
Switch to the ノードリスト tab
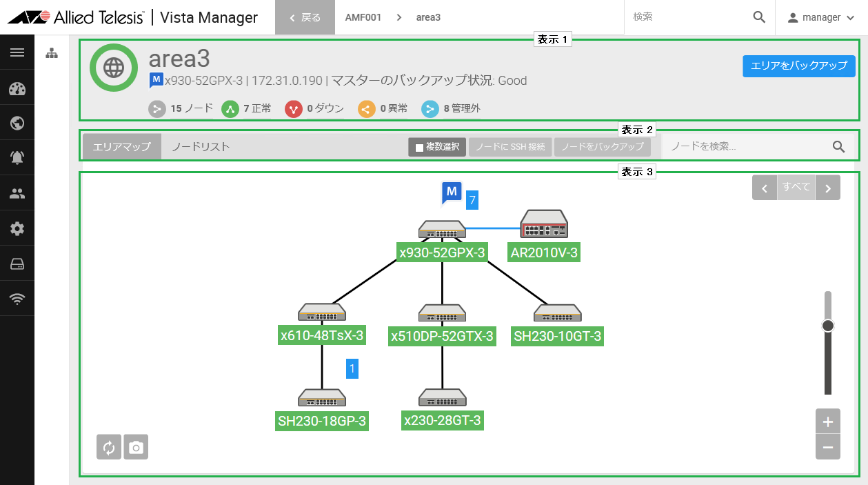pos(201,147)
